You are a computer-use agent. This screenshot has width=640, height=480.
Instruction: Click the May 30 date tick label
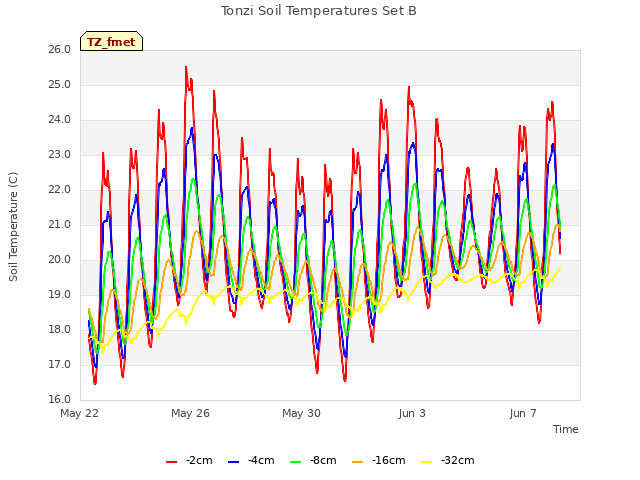(301, 413)
